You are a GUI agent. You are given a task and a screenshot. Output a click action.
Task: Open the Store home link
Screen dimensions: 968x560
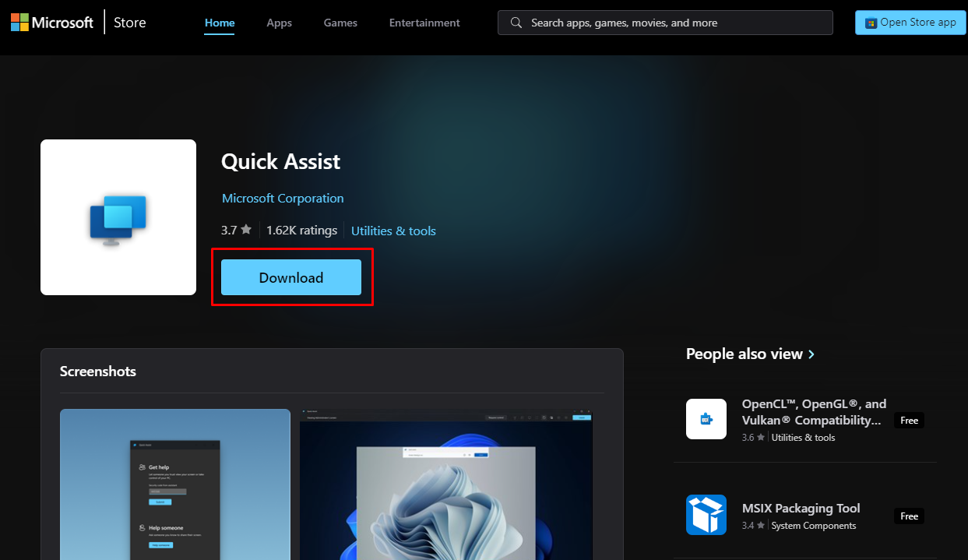click(130, 23)
